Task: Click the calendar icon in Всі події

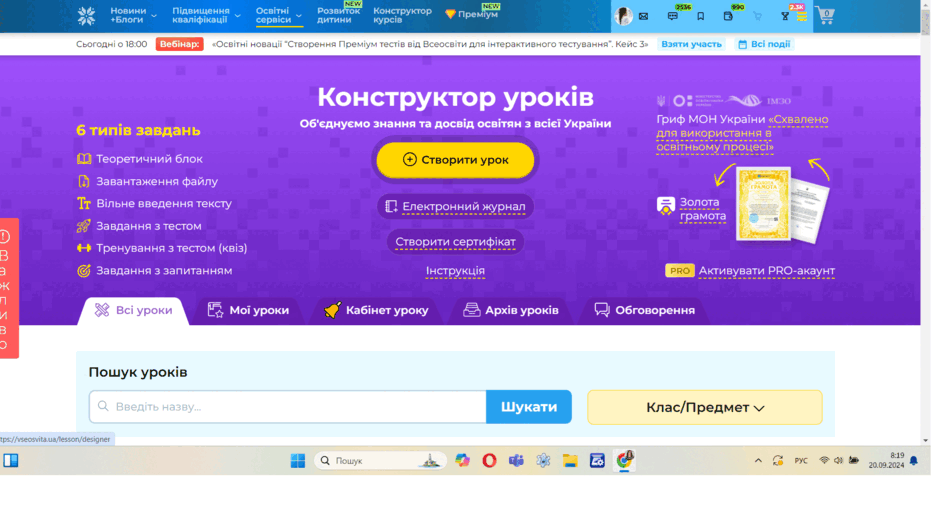Action: pyautogui.click(x=742, y=44)
